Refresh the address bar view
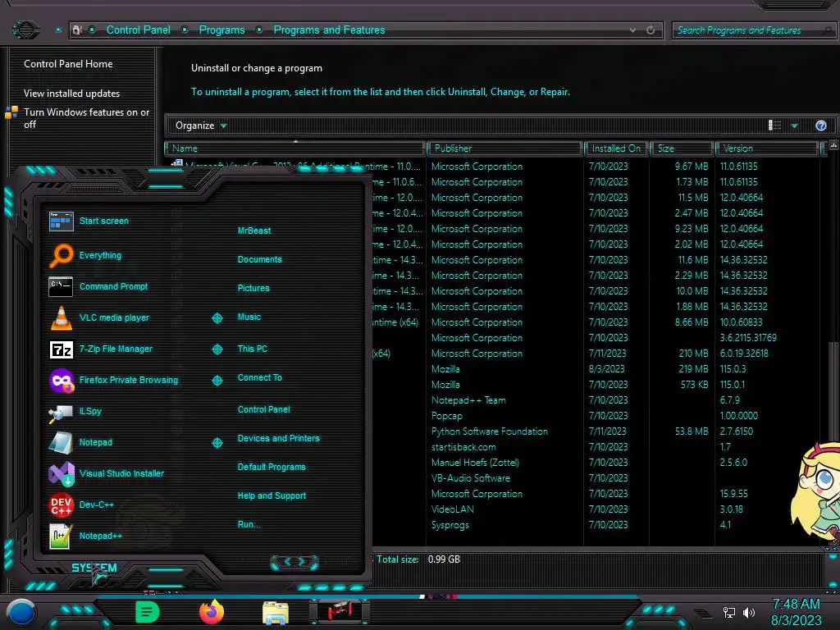Image resolution: width=840 pixels, height=630 pixels. click(651, 30)
